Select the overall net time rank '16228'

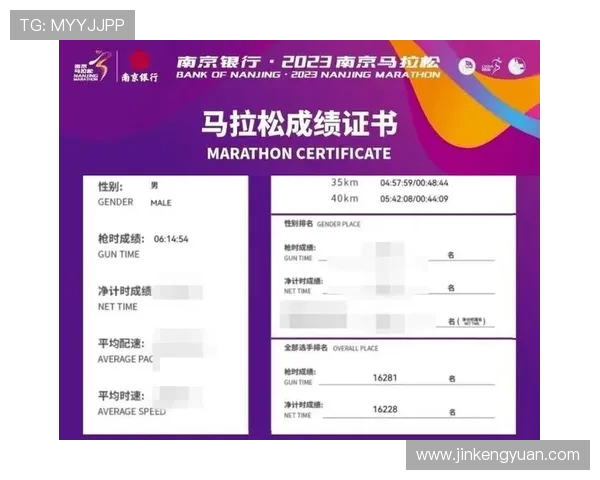(385, 410)
